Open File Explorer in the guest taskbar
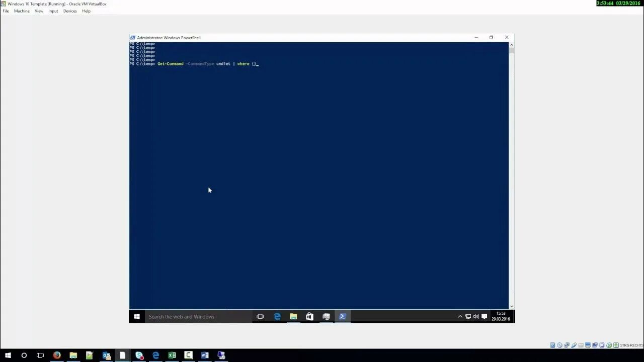 (x=293, y=316)
